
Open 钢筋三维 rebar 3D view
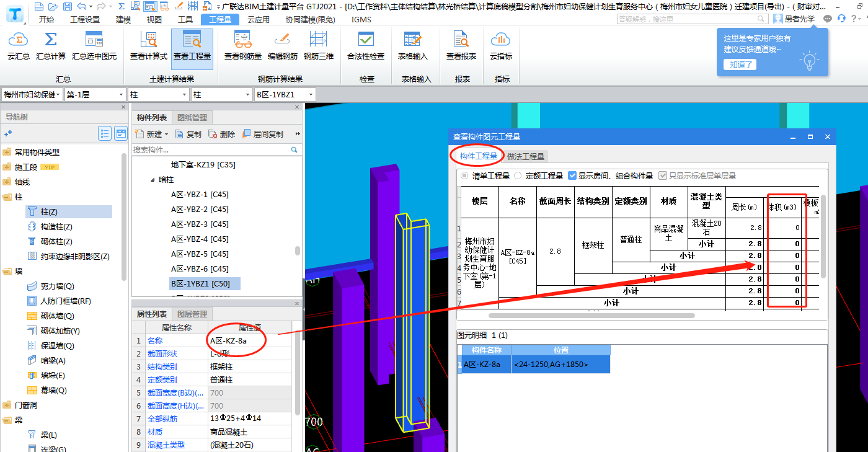[x=319, y=47]
